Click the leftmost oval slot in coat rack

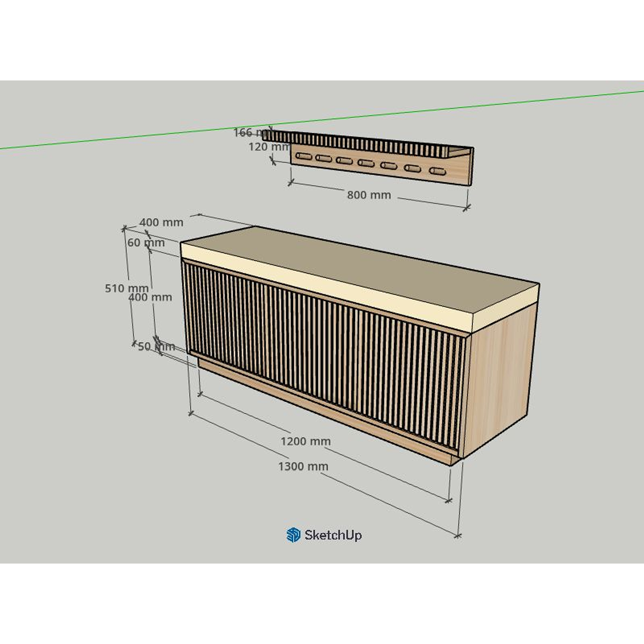(304, 156)
